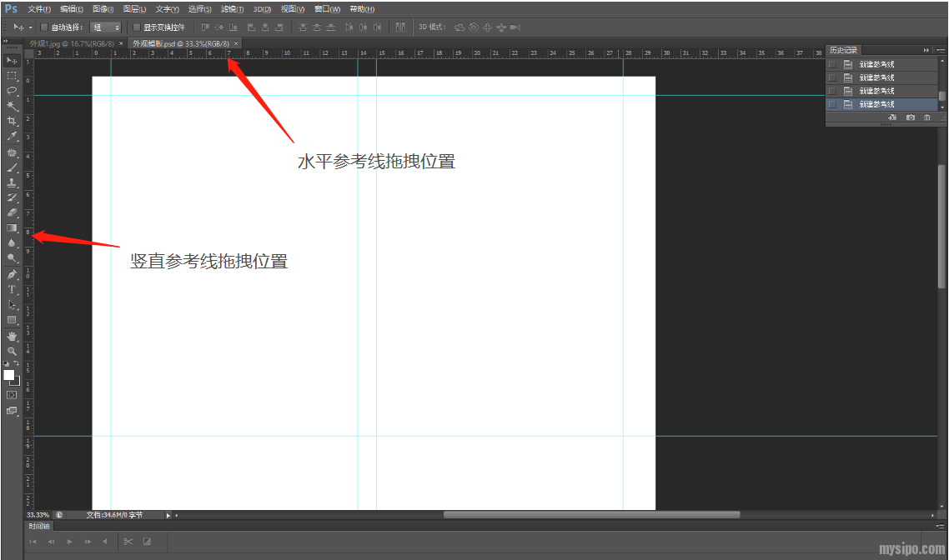Screen dimensions: 949x560
Task: Choose the Lasso tool
Action: pyautogui.click(x=12, y=90)
